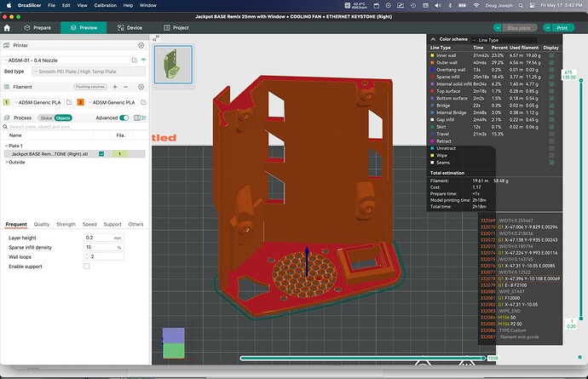Edit the AD5M-01 printer preset
The height and width of the screenshot is (379, 588).
coord(135,60)
